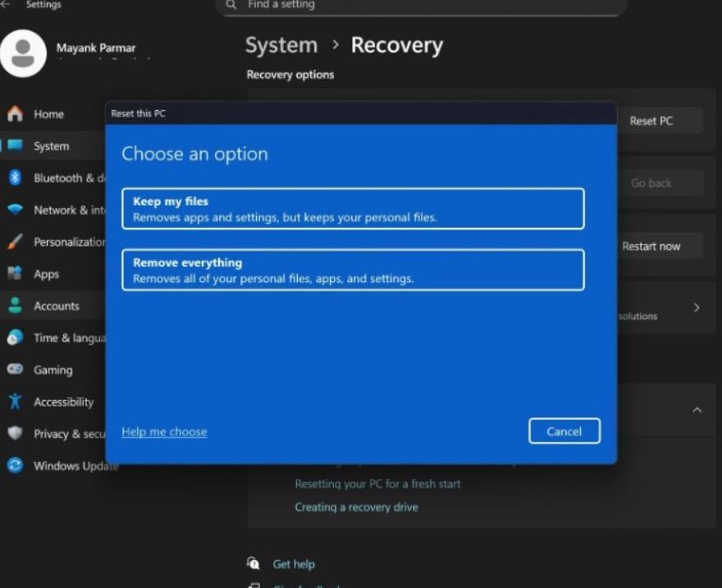Image resolution: width=722 pixels, height=588 pixels.
Task: Select the Keep my files option
Action: [x=353, y=208]
